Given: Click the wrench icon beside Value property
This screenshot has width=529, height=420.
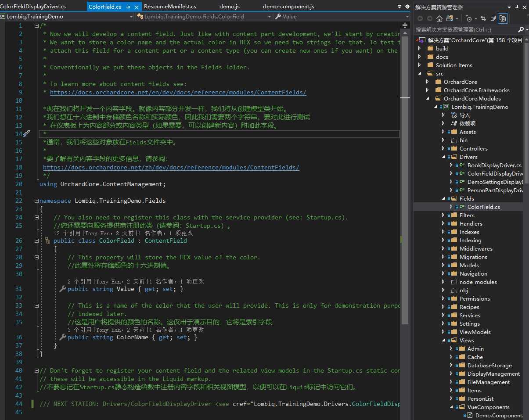Looking at the screenshot, I should point(62,289).
